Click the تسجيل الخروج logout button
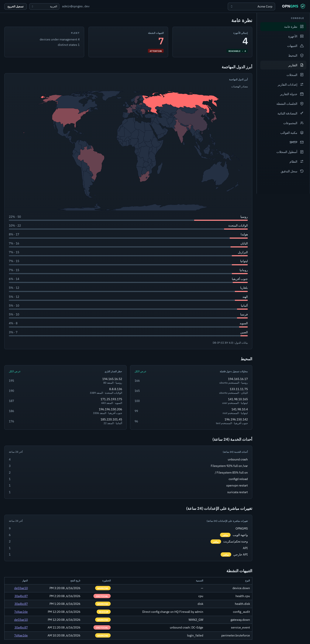 15,6
